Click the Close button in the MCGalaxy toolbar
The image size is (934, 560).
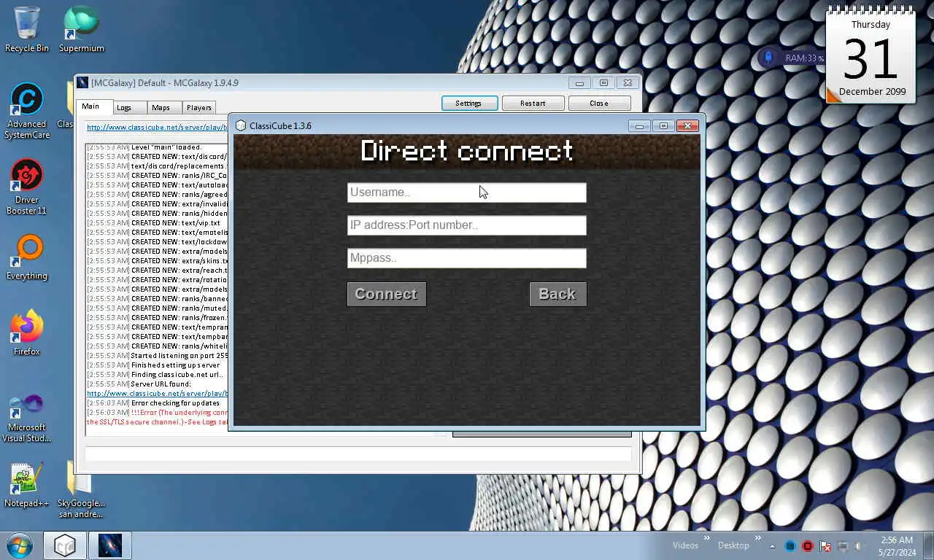(599, 104)
